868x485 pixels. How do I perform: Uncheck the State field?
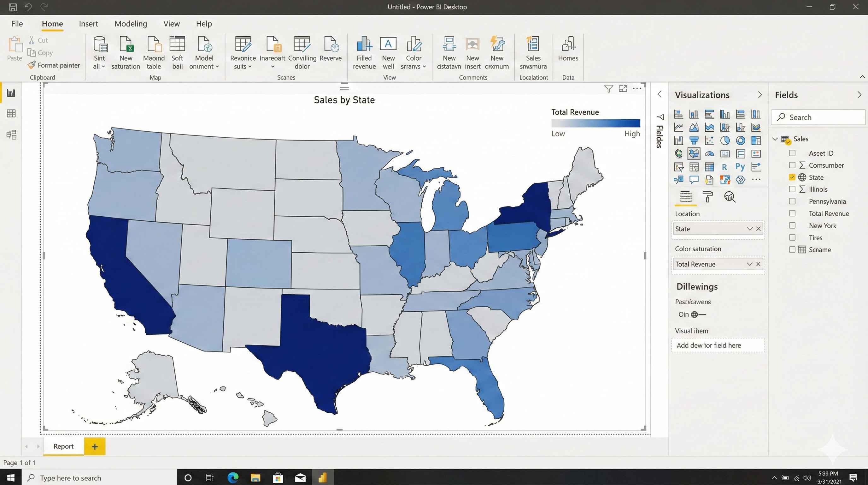tap(792, 177)
